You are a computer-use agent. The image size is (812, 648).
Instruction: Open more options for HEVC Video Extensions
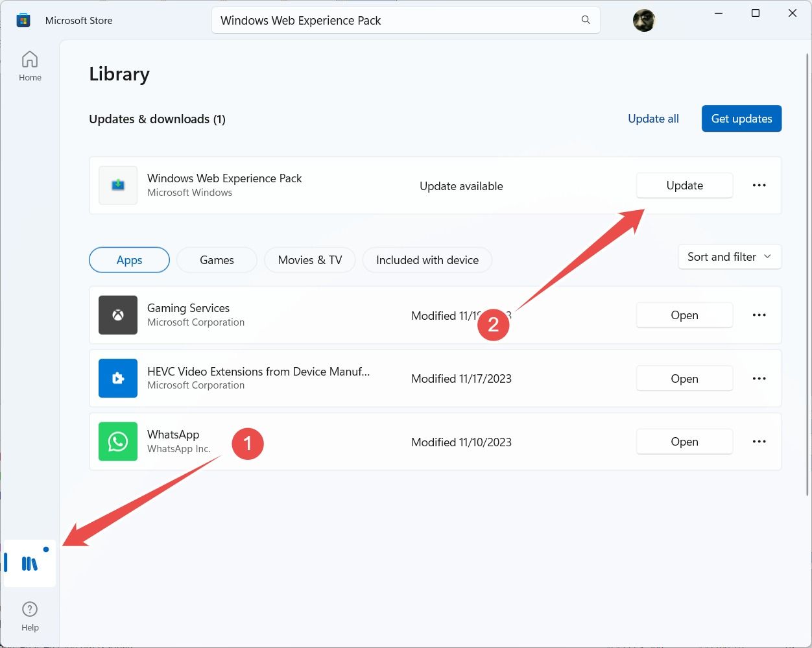coord(759,379)
